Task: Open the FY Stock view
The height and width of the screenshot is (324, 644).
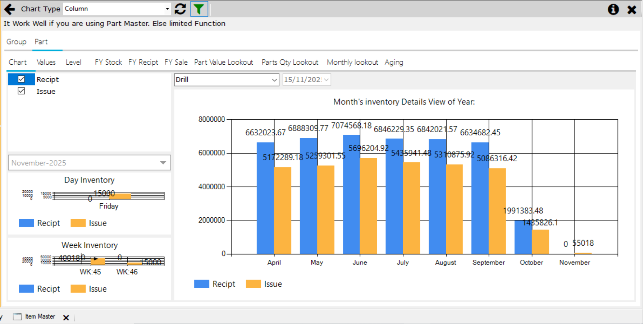Action: tap(108, 62)
